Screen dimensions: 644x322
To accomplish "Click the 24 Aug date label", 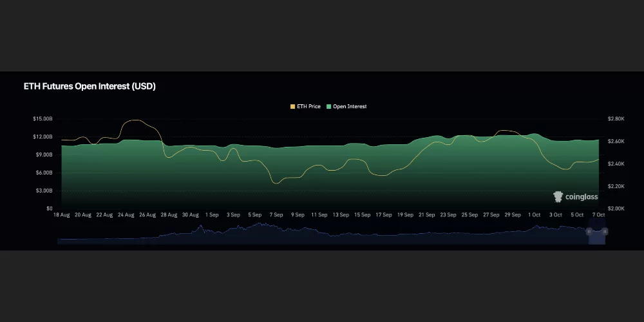I will [126, 215].
